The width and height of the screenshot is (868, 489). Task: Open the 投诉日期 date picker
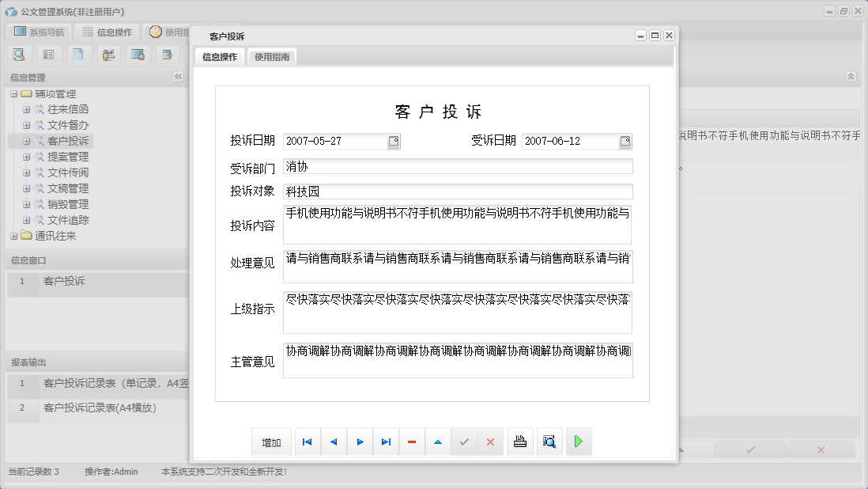(393, 141)
